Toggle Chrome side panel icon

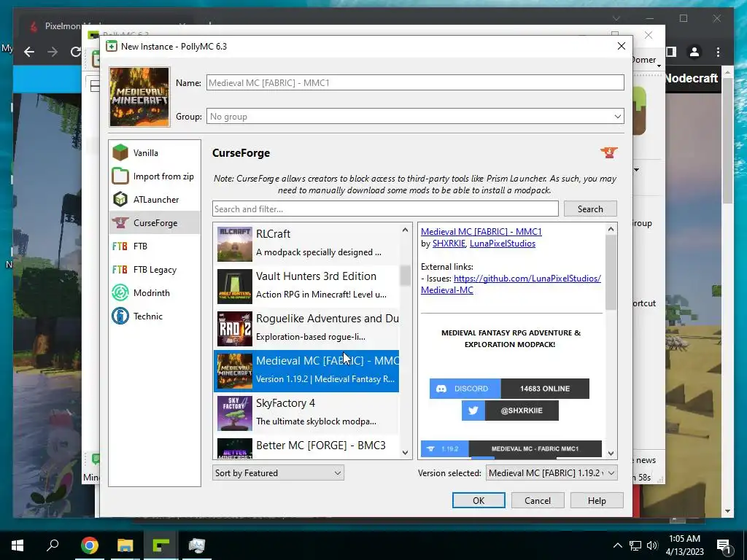[671, 52]
